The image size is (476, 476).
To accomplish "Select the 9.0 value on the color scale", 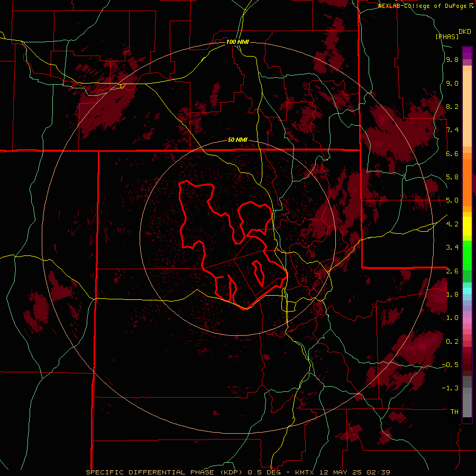I will [x=452, y=84].
